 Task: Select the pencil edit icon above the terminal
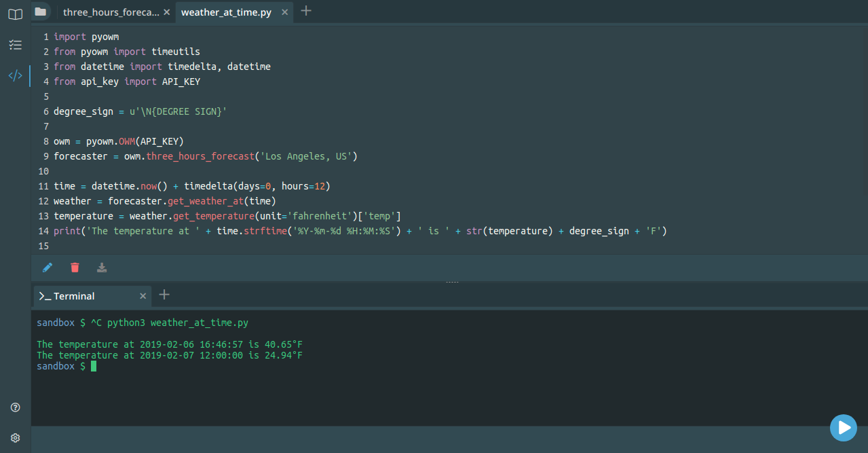pyautogui.click(x=47, y=267)
